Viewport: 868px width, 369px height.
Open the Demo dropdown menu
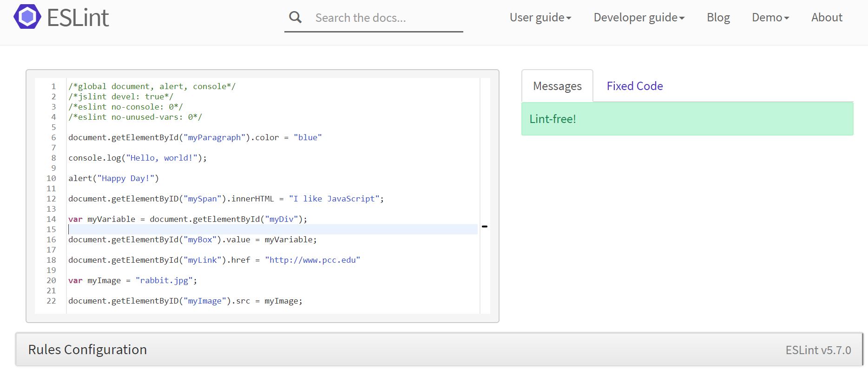[770, 18]
